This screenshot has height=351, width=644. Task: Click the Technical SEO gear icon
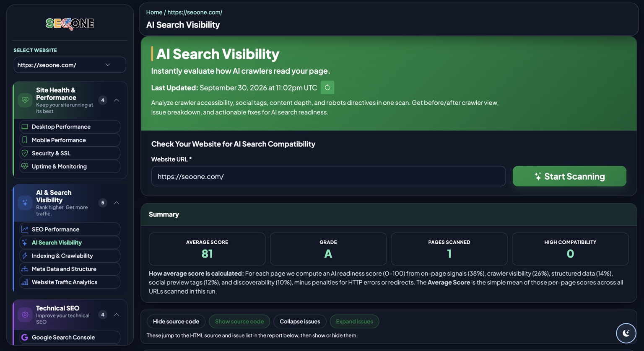pos(25,315)
